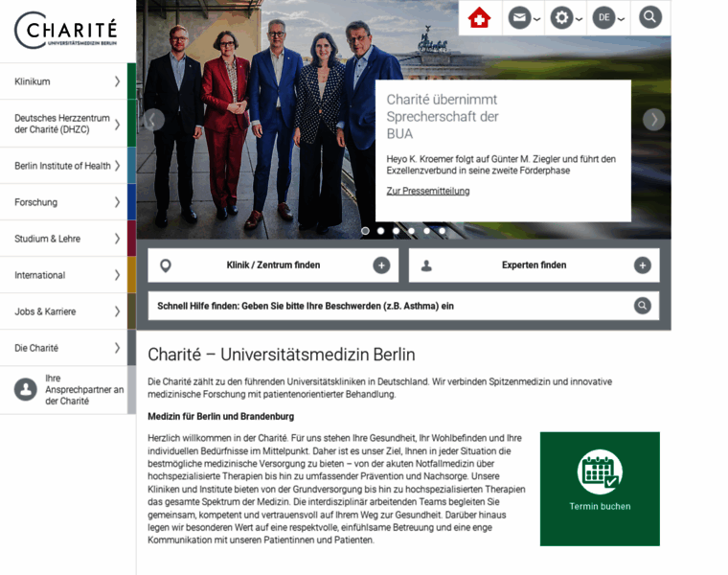
Task: Select the first carousel dot
Action: (x=365, y=231)
